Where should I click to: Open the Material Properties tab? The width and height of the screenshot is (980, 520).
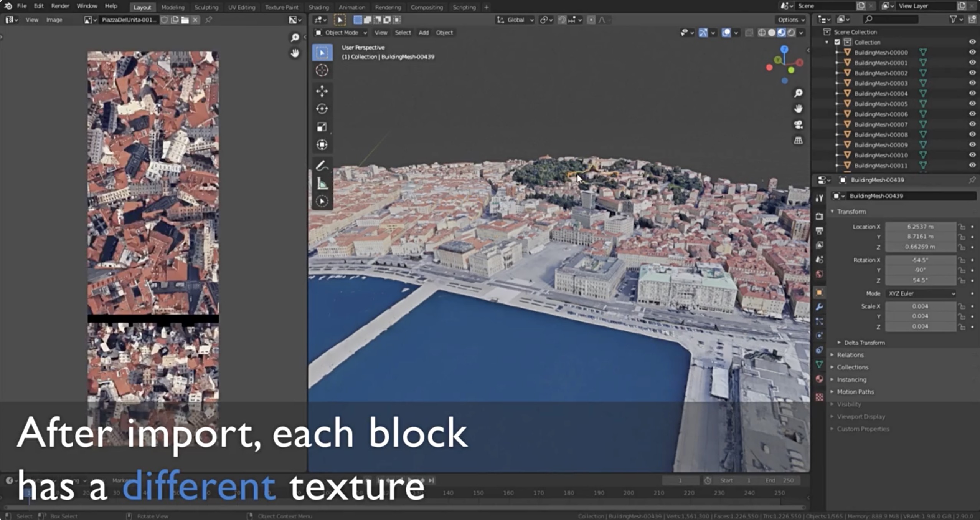click(820, 379)
